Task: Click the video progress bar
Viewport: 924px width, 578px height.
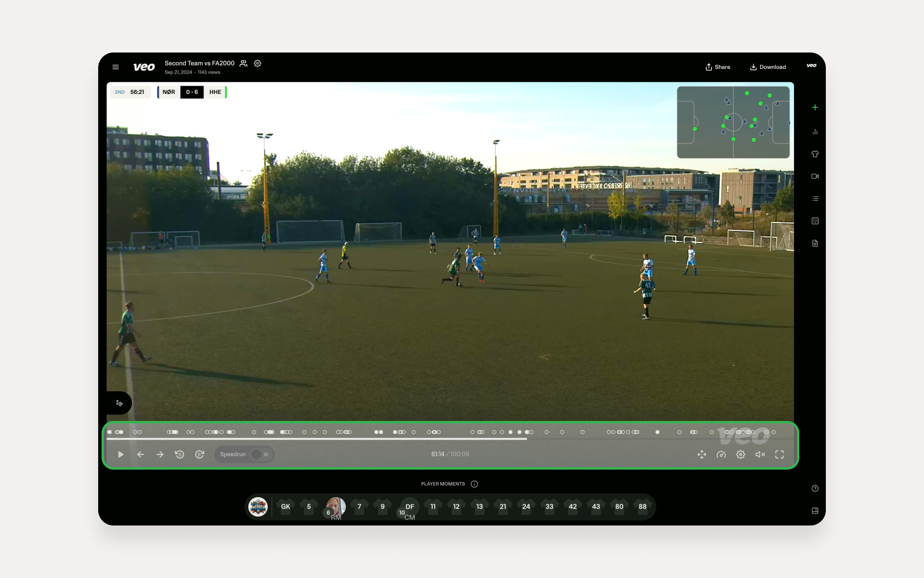Action: (x=449, y=439)
